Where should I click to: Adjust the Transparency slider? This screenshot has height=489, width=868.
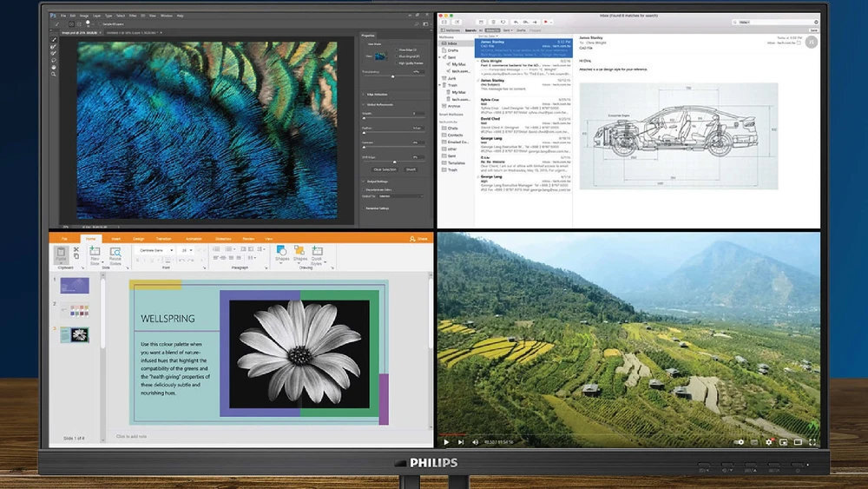pyautogui.click(x=393, y=76)
